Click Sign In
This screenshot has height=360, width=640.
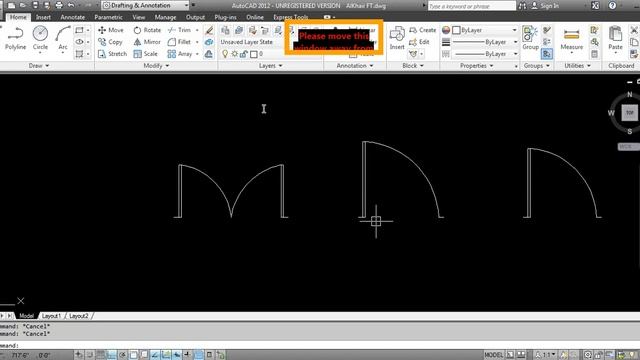tap(546, 6)
